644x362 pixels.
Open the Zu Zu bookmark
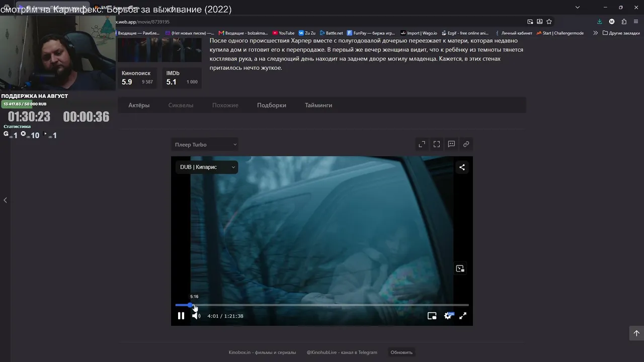pos(307,33)
